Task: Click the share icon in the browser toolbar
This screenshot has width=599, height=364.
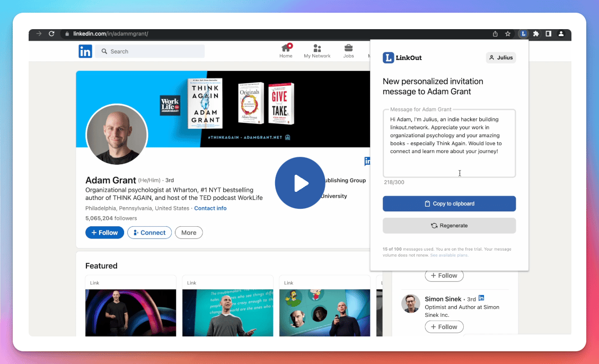Action: pyautogui.click(x=495, y=33)
